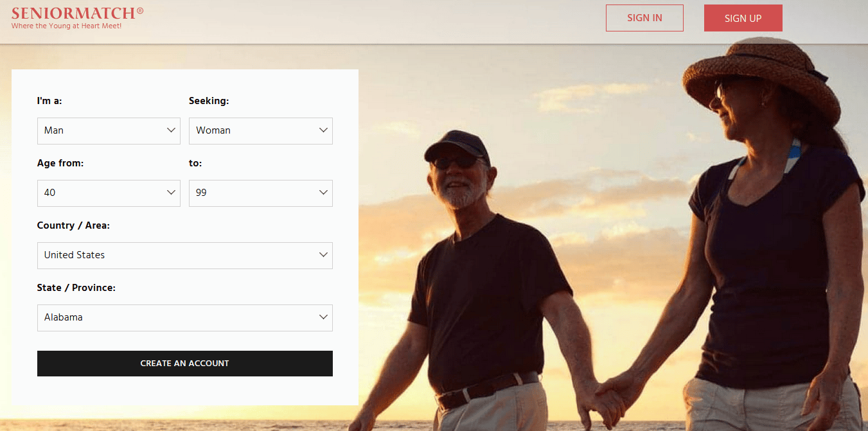The width and height of the screenshot is (868, 431).
Task: Click the Sign In button
Action: pos(644,18)
